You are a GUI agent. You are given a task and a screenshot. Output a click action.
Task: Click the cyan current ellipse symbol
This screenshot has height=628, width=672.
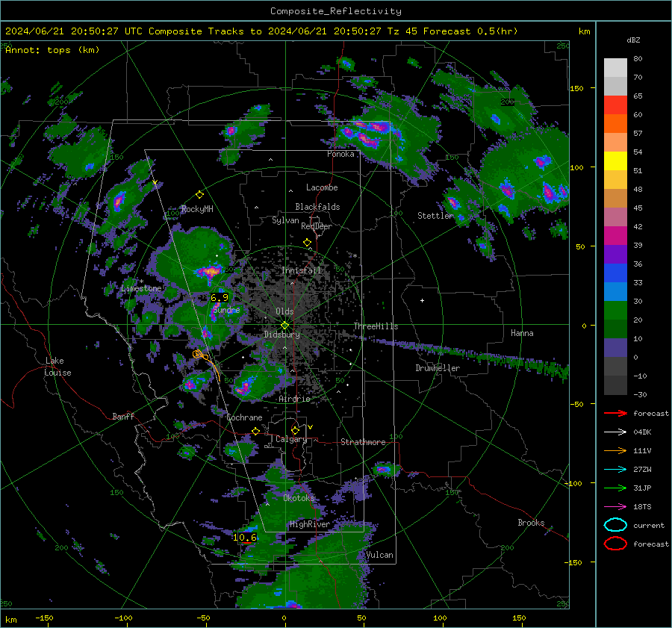point(615,525)
